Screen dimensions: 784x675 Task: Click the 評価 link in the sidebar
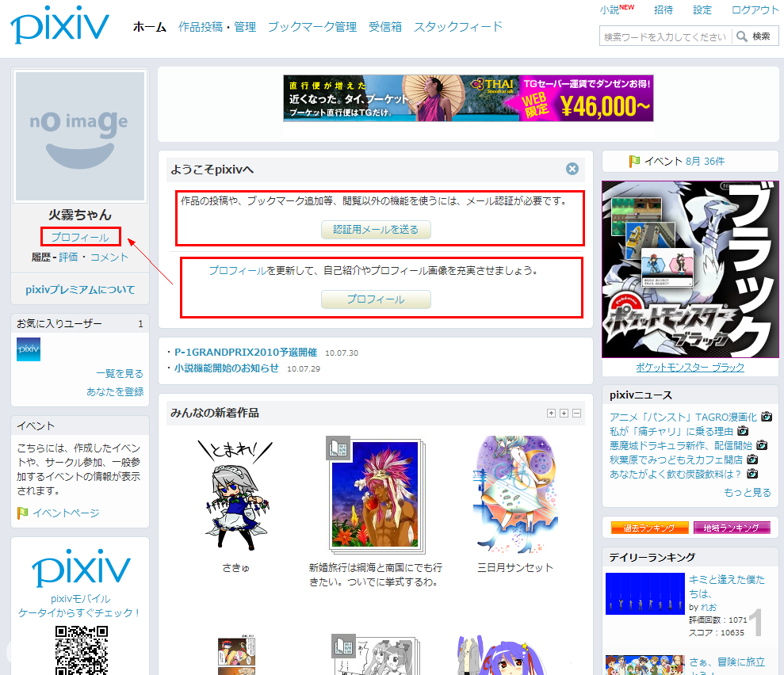68,257
